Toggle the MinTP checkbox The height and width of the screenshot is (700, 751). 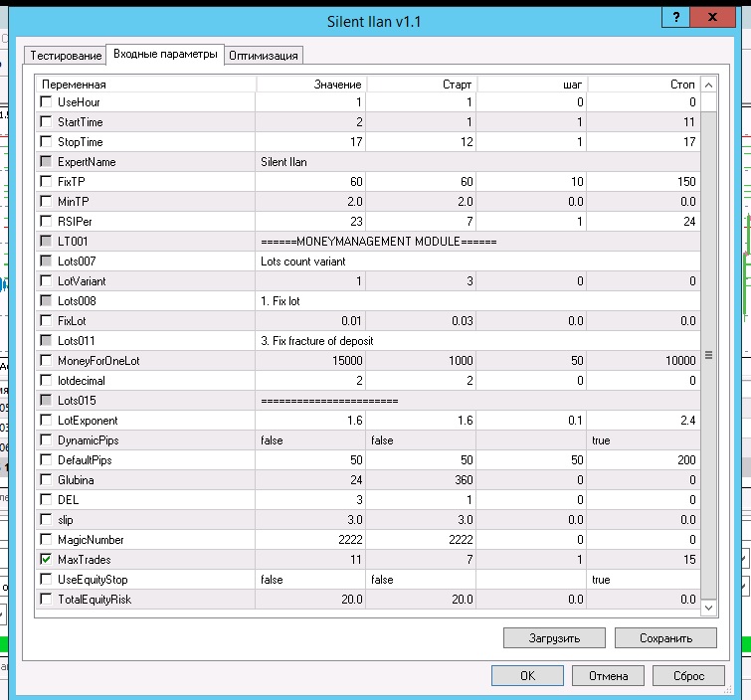click(46, 201)
